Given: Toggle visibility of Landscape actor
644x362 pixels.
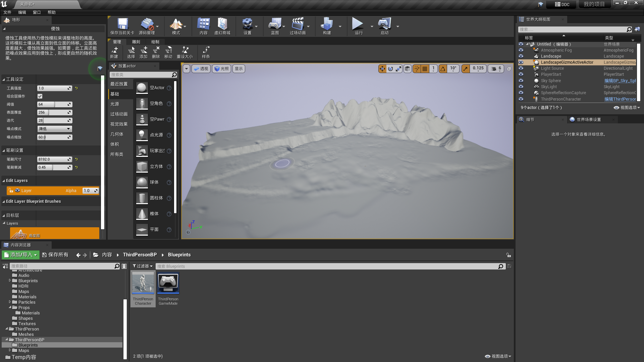Looking at the screenshot, I should click(x=521, y=56).
